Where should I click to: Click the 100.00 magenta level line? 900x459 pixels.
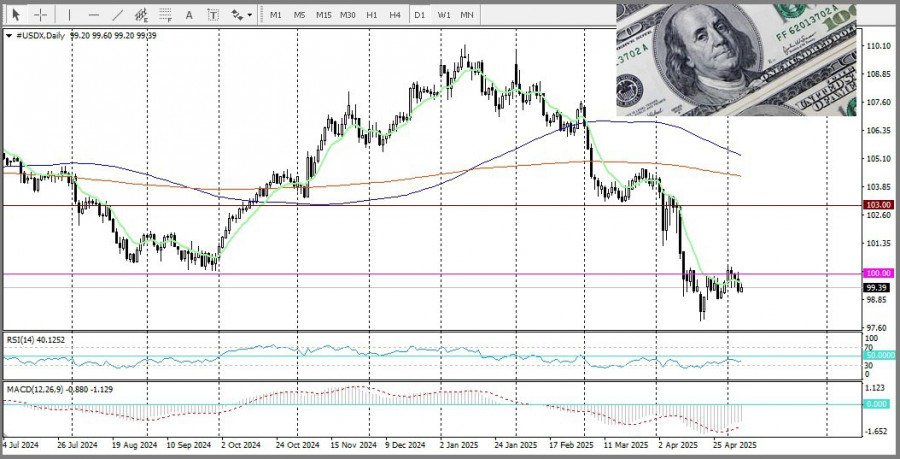pyautogui.click(x=400, y=273)
